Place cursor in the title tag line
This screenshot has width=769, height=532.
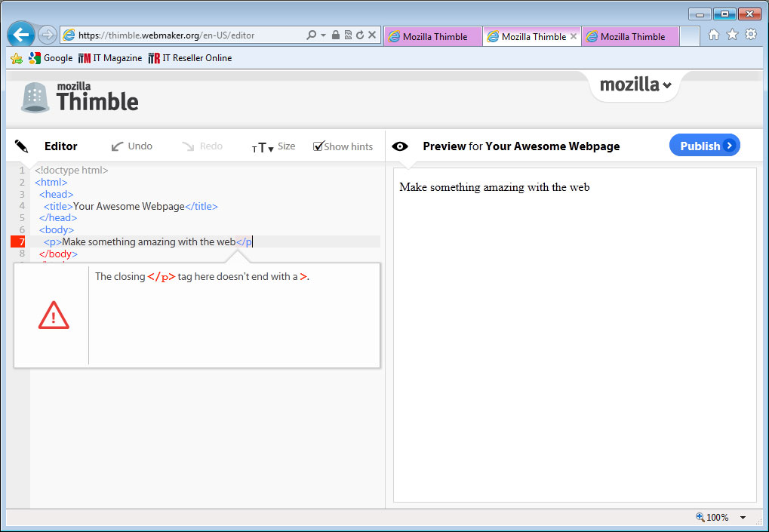click(131, 207)
